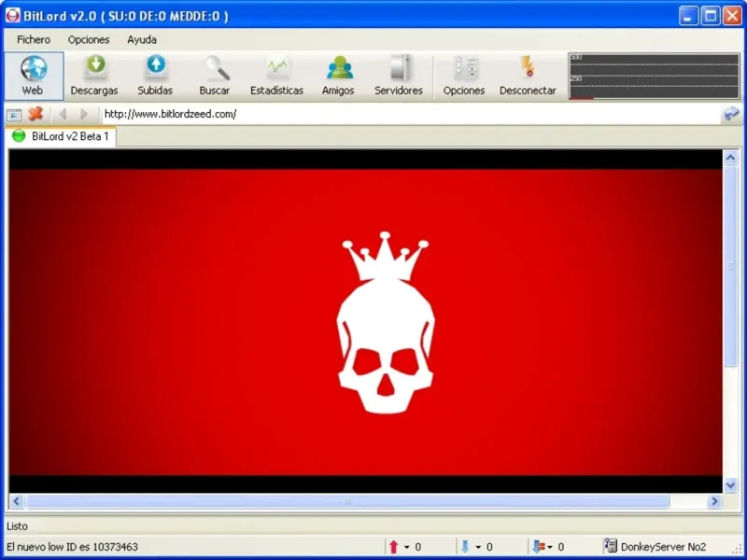
Task: Click the DonkeyServer No2 server icon
Action: click(611, 546)
